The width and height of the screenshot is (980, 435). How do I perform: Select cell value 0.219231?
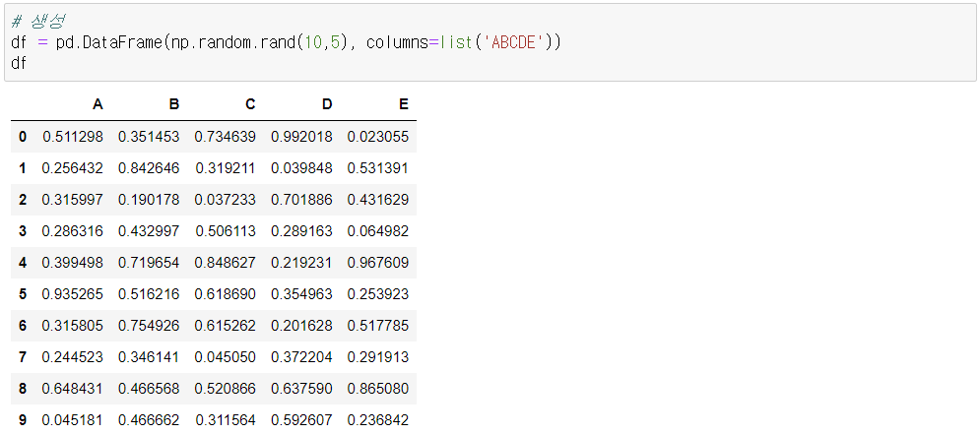[301, 263]
